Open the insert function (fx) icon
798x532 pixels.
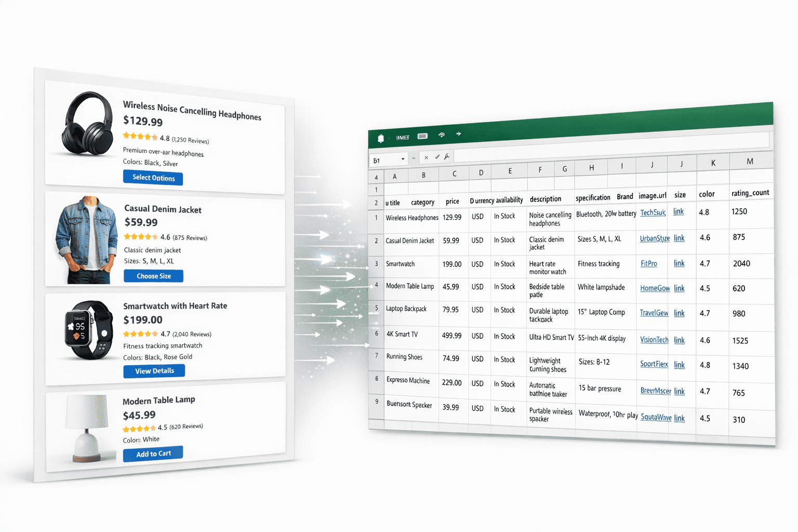click(x=447, y=156)
